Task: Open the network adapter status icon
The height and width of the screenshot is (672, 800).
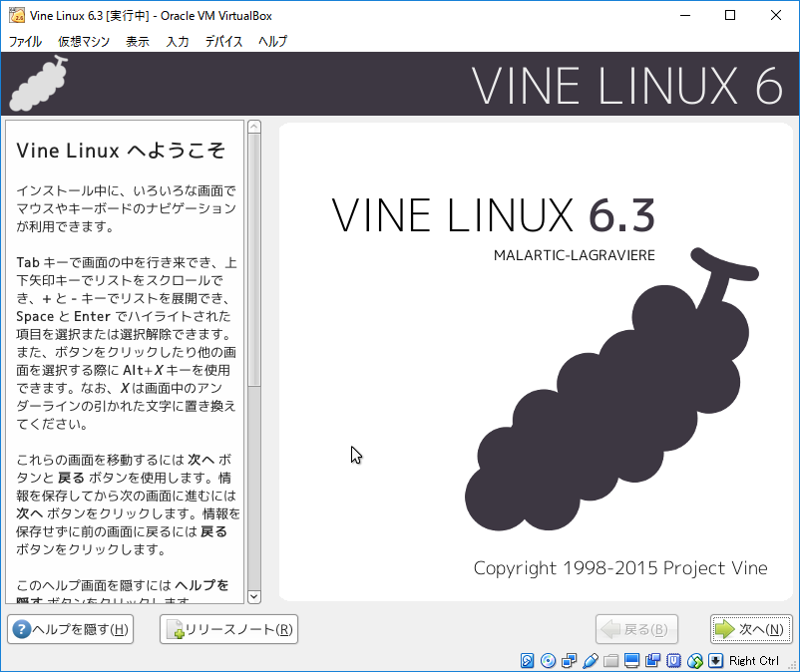Action: pyautogui.click(x=569, y=661)
